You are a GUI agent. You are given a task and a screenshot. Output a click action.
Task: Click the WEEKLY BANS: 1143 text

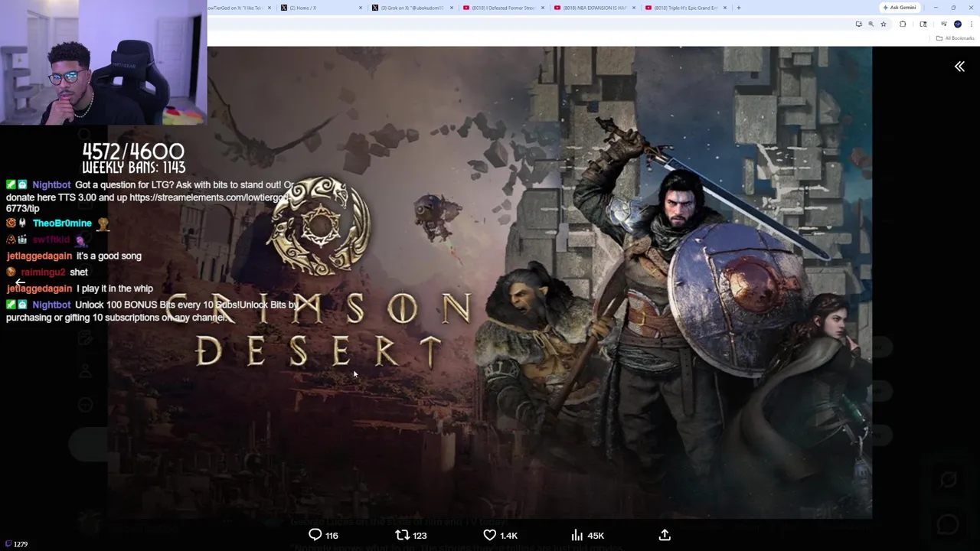coord(133,167)
